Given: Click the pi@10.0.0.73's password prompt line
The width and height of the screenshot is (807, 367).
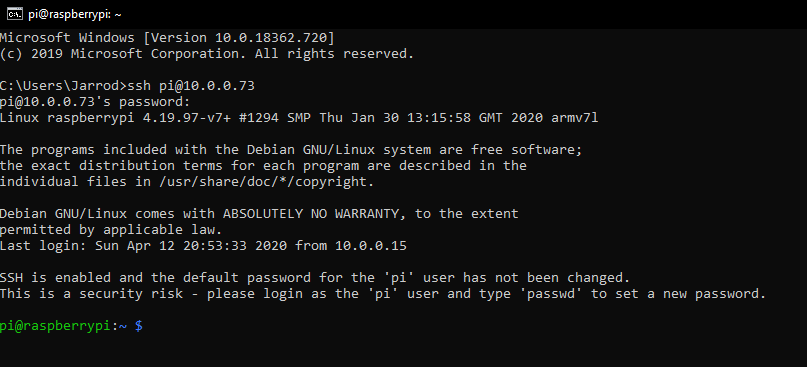Looking at the screenshot, I should coord(95,102).
